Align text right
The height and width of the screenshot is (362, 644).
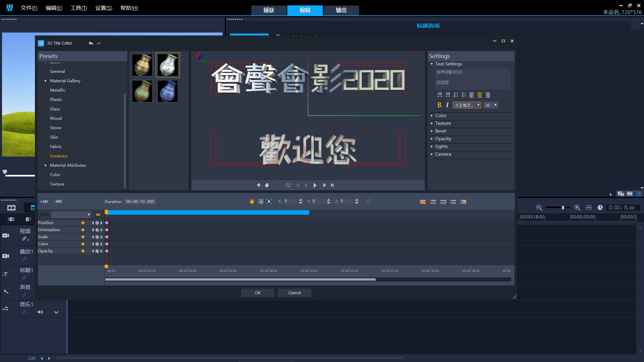point(488,95)
